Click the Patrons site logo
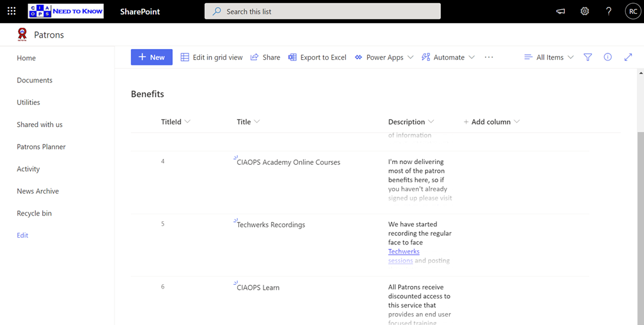Screen dimensions: 644x325 point(23,35)
